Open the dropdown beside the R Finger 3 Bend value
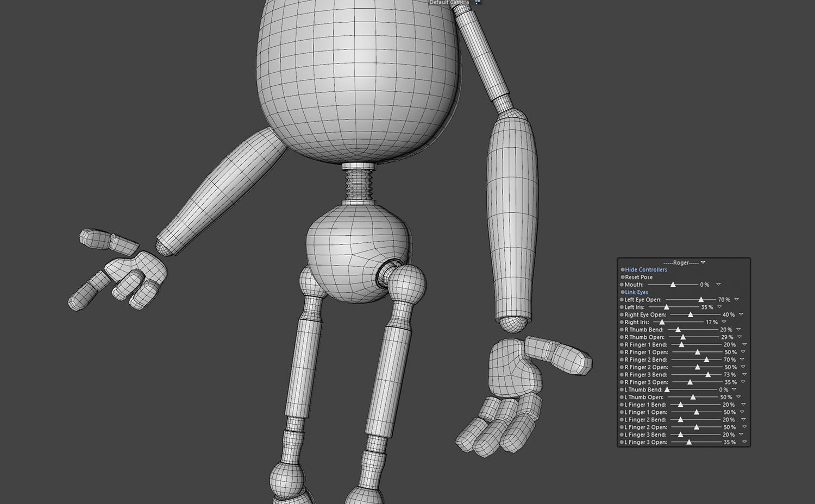The height and width of the screenshot is (504, 815). click(x=744, y=374)
